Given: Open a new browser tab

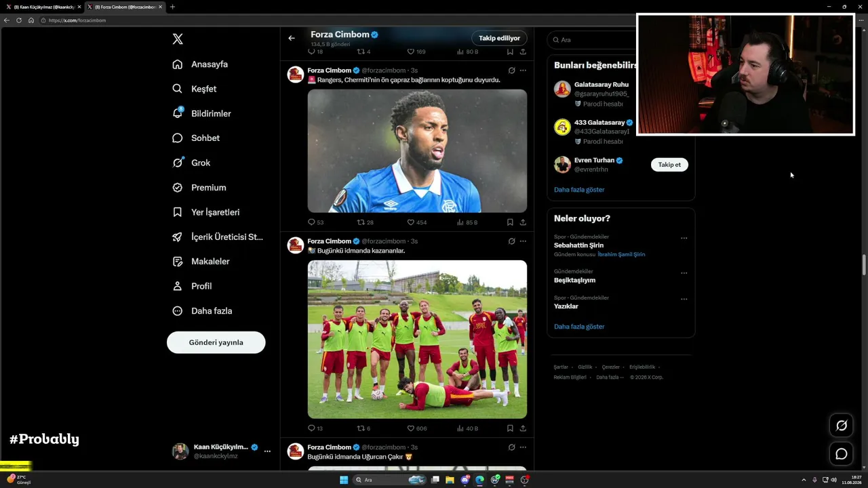Looking at the screenshot, I should [x=172, y=7].
